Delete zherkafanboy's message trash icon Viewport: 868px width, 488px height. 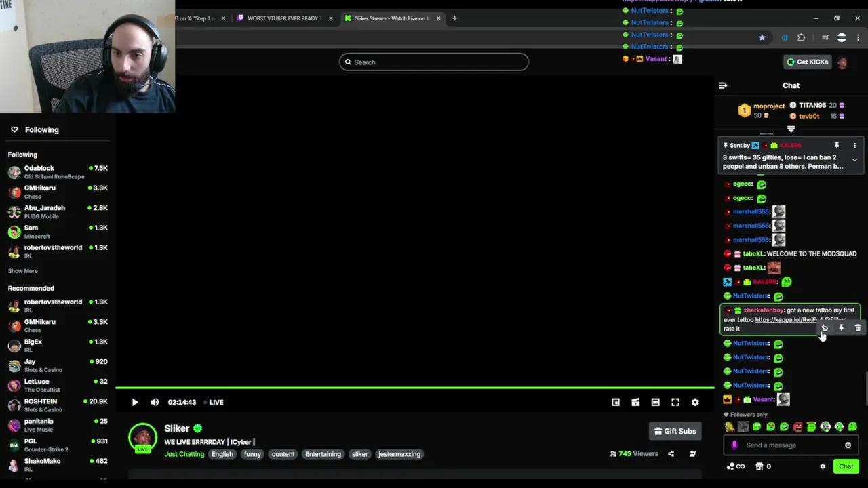coord(858,328)
